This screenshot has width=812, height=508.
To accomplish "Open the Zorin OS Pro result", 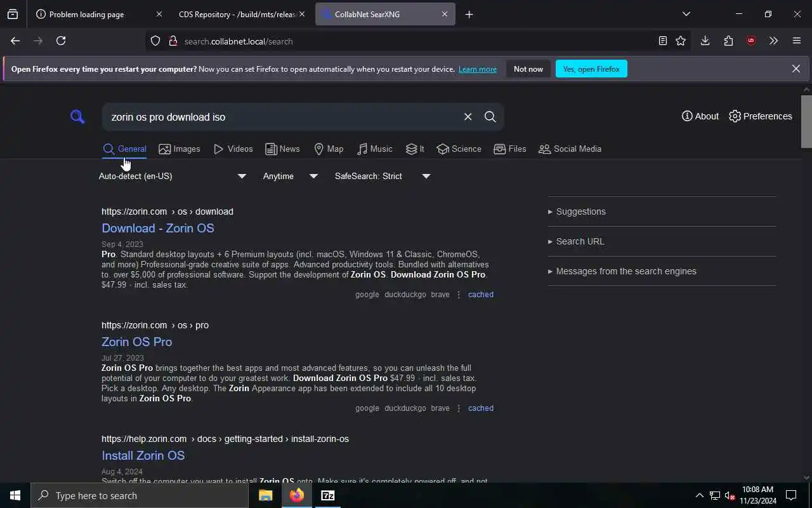I will click(x=136, y=342).
